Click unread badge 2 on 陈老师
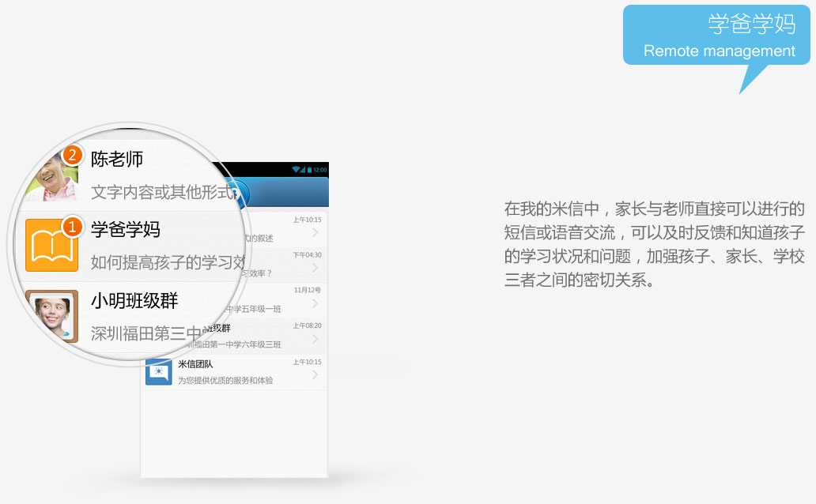816x504 pixels. (72, 155)
